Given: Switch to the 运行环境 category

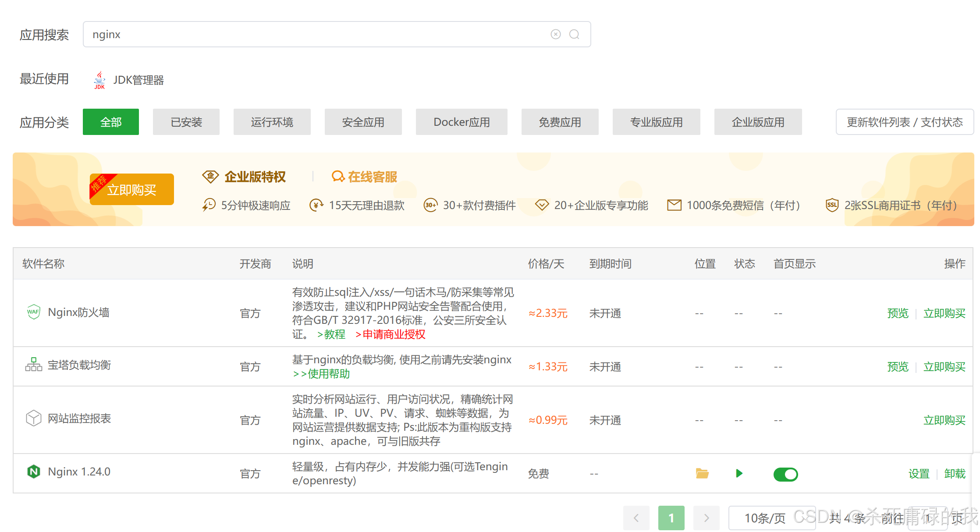Looking at the screenshot, I should pyautogui.click(x=272, y=122).
